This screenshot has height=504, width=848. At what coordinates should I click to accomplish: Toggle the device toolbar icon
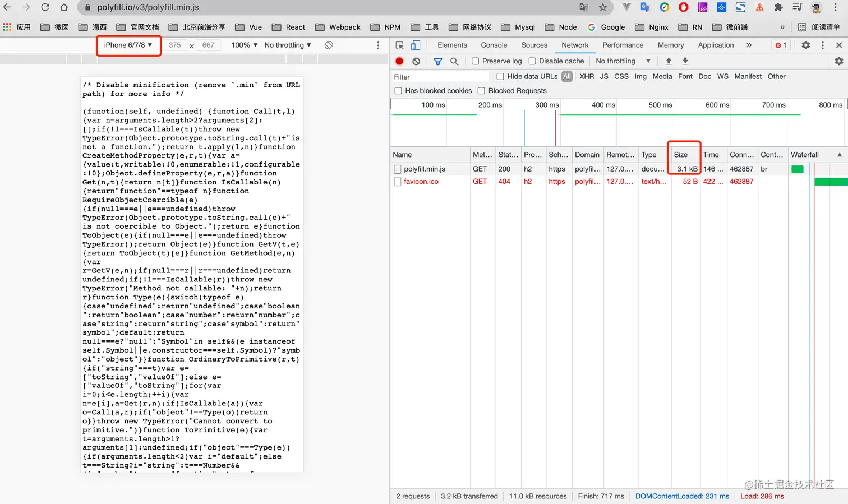416,45
